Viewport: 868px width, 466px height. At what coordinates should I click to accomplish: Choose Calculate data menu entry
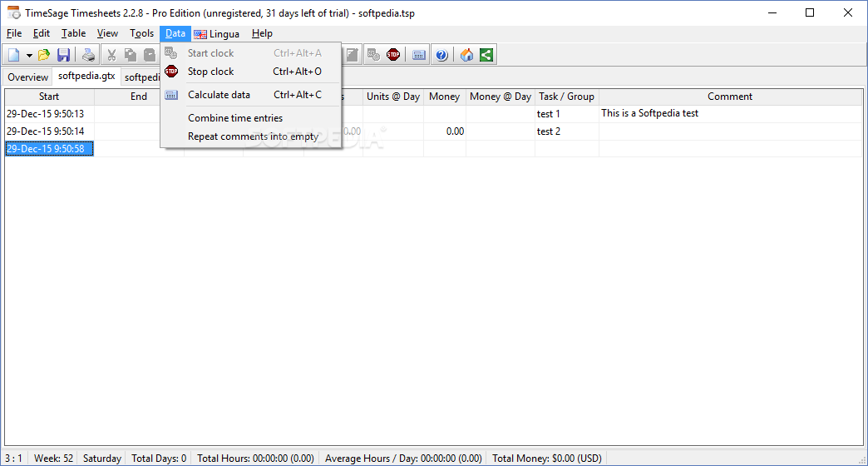[251, 95]
